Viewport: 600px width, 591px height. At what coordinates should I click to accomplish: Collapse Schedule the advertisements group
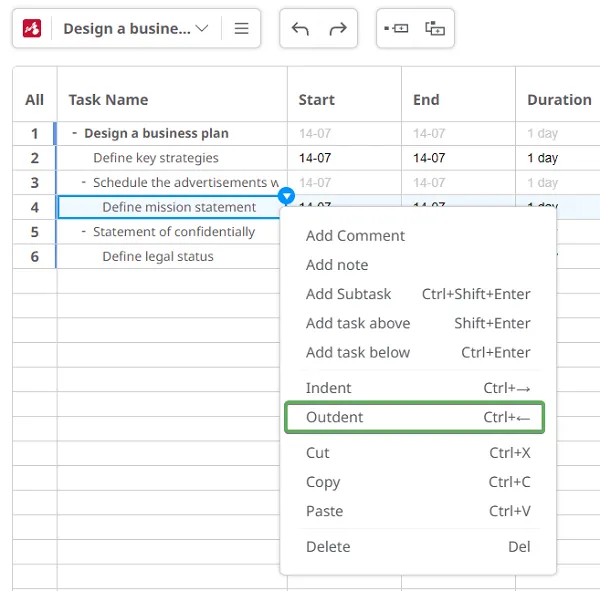(x=84, y=182)
